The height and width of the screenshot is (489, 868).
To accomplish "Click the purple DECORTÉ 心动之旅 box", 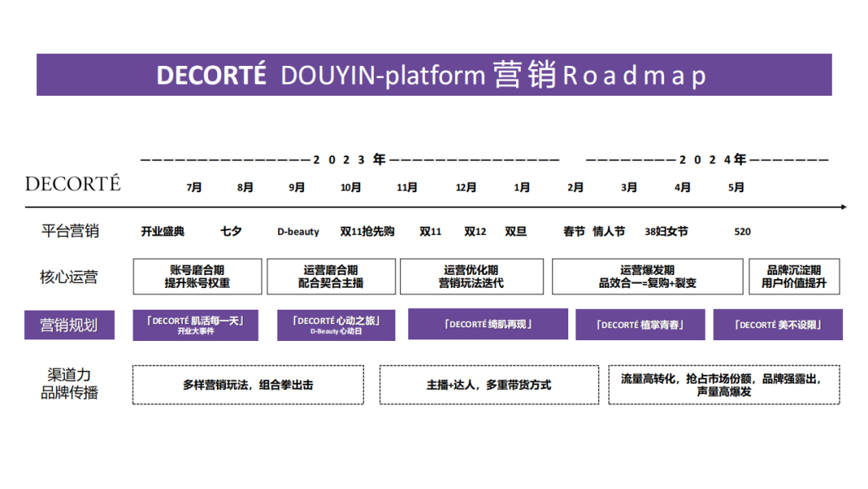I will (336, 325).
